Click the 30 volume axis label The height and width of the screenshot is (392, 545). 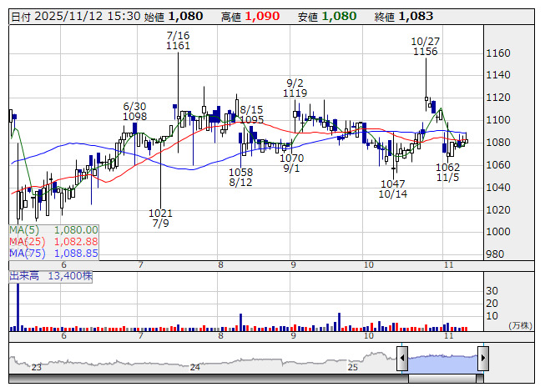[492, 290]
